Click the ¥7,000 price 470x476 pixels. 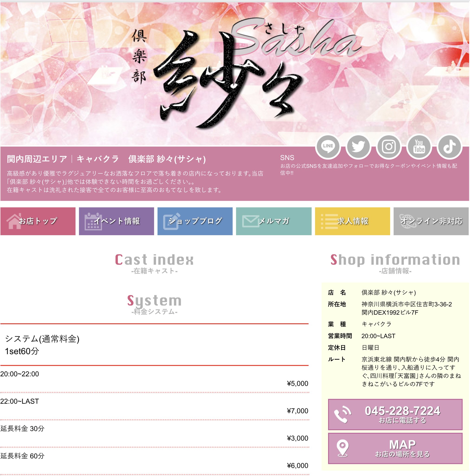point(297,411)
